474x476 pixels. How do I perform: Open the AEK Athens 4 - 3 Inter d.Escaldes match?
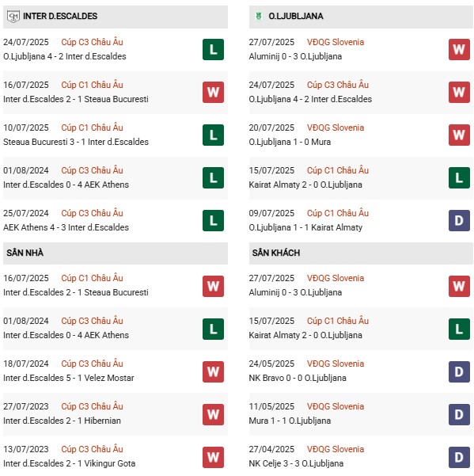pyautogui.click(x=66, y=227)
